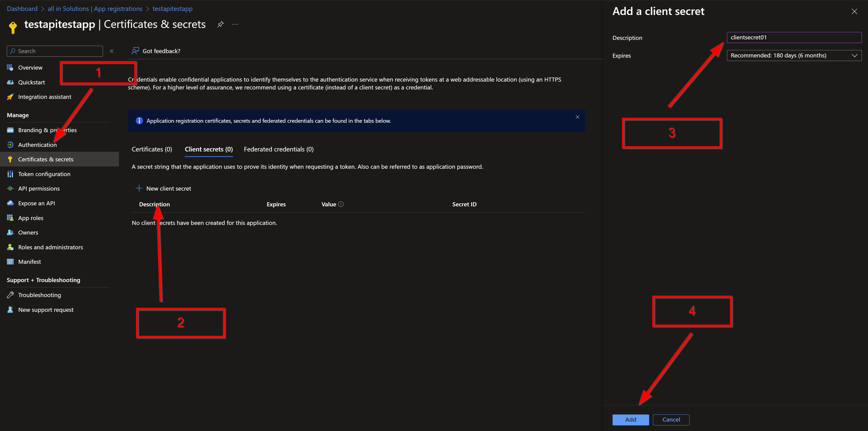Viewport: 868px width, 431px height.
Task: Click the Manifest icon
Action: click(10, 262)
